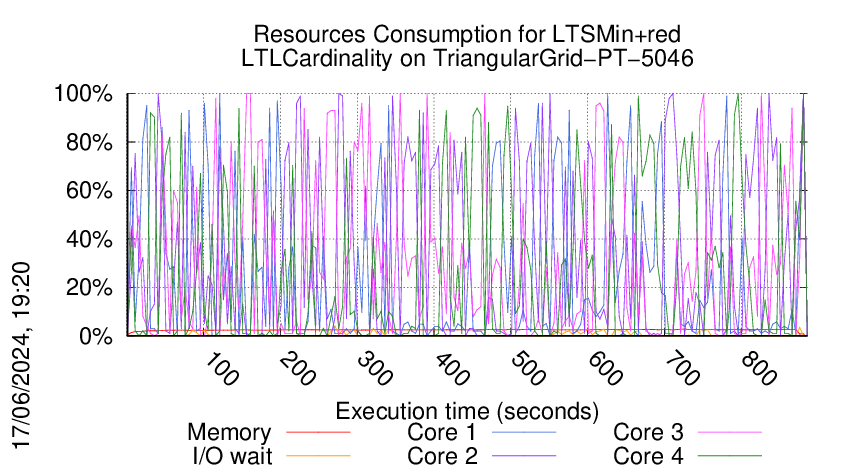The image size is (850, 475).
Task: Click the subtitle 'LTLCardinality on TriangularGrid-PT-5046'
Action: coord(467,58)
